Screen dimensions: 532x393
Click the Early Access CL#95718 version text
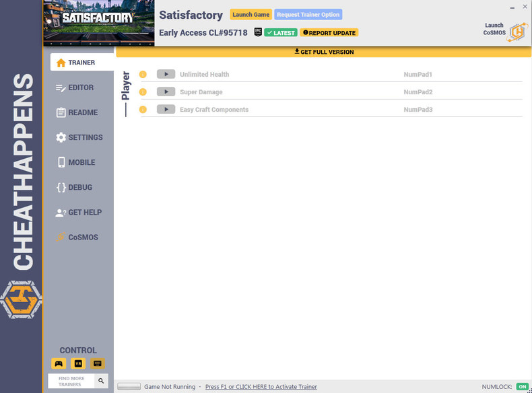(203, 33)
